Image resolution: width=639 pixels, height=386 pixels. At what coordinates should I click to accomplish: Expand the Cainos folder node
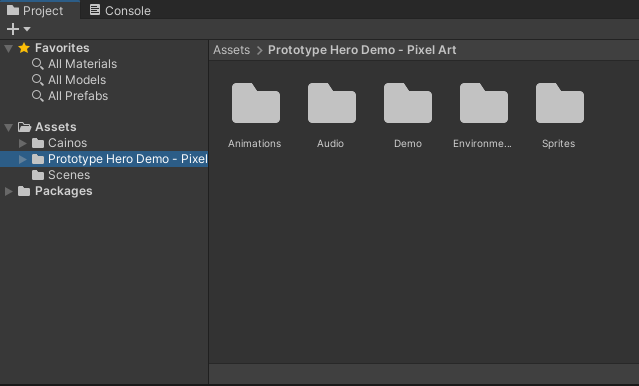click(23, 143)
